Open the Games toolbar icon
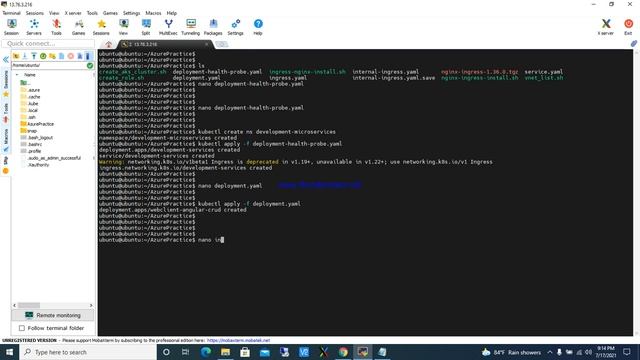Screen dimensions: 640x360 pyautogui.click(x=79, y=27)
